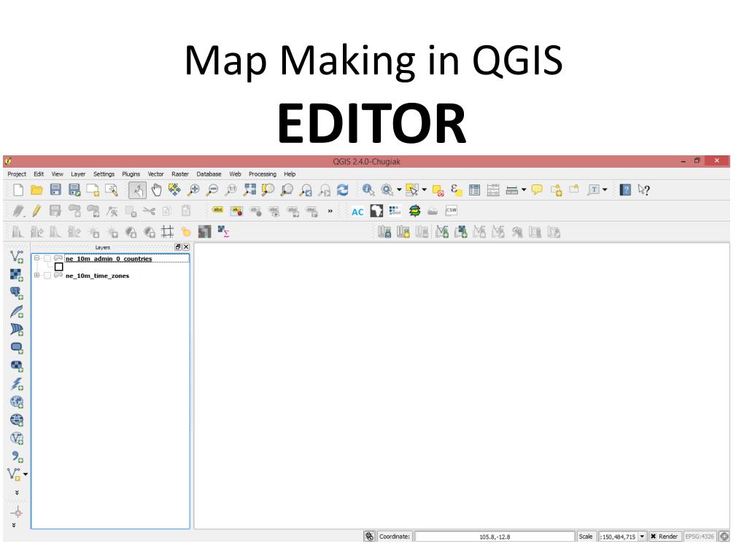
Task: Toggle visibility of ne_10m_admin_0_countries layer
Action: (x=47, y=259)
